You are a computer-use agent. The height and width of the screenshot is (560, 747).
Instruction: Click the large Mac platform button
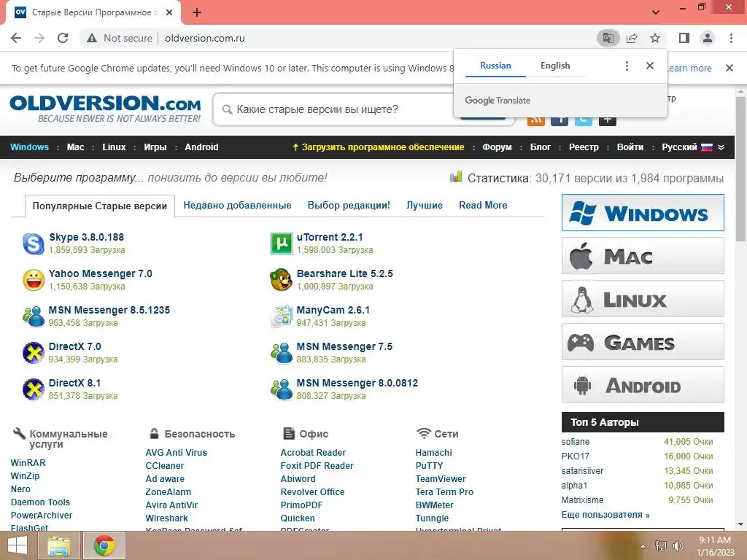coord(643,256)
